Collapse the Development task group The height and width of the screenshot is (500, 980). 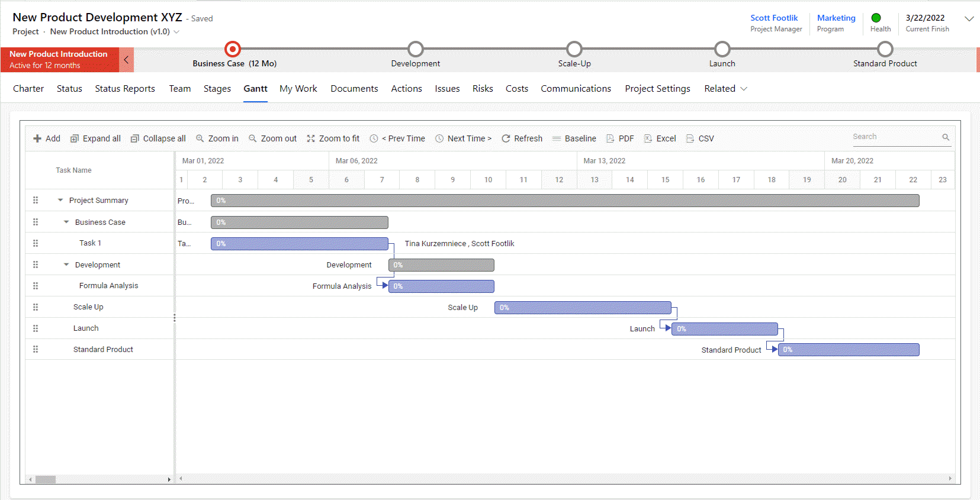pyautogui.click(x=66, y=264)
